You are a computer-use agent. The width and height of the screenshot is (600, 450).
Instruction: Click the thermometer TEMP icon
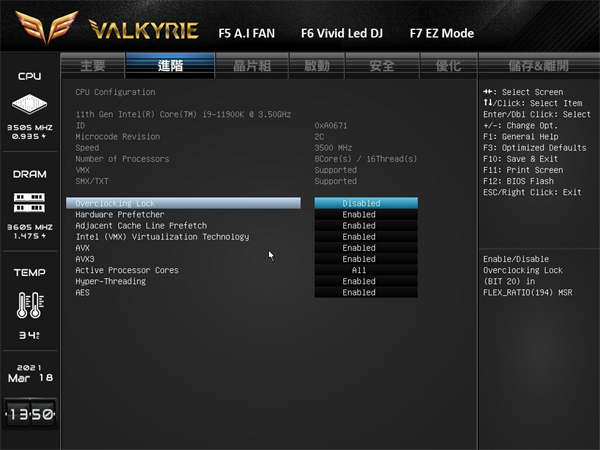(x=30, y=305)
